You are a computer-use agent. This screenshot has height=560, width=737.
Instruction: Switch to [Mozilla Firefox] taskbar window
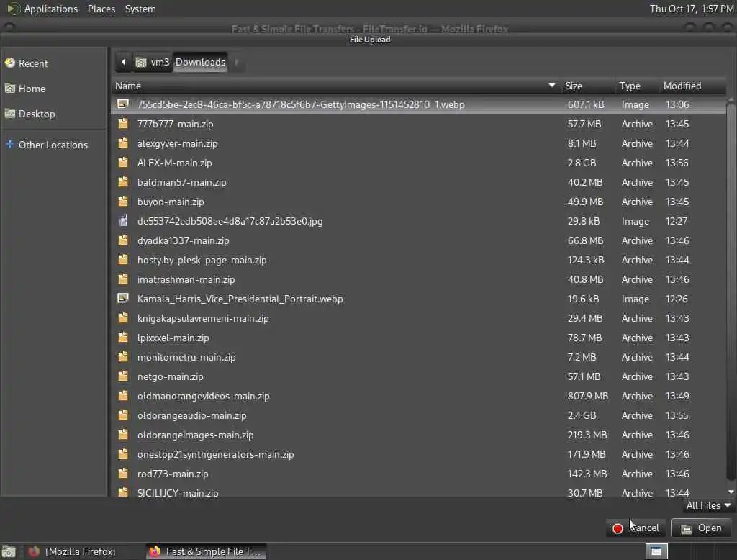(x=80, y=551)
